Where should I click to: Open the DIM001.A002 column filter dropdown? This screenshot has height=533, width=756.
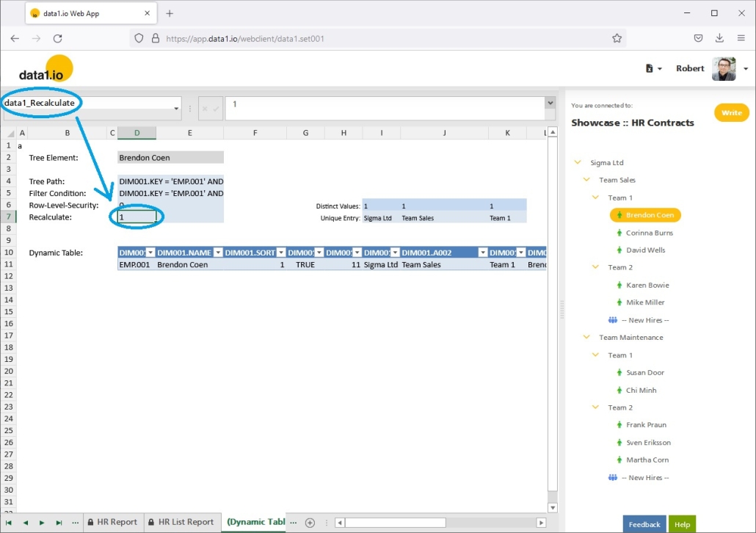coord(483,253)
